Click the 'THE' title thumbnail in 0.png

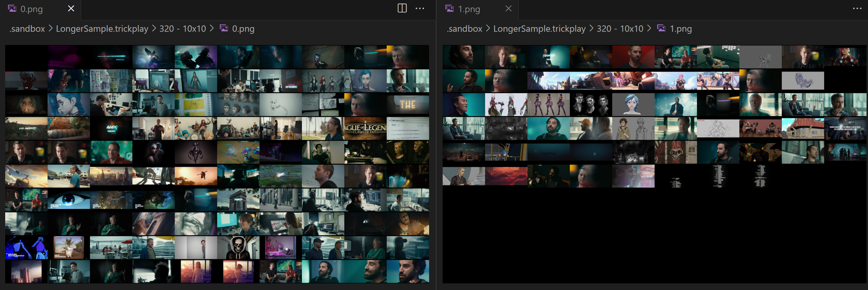click(408, 104)
